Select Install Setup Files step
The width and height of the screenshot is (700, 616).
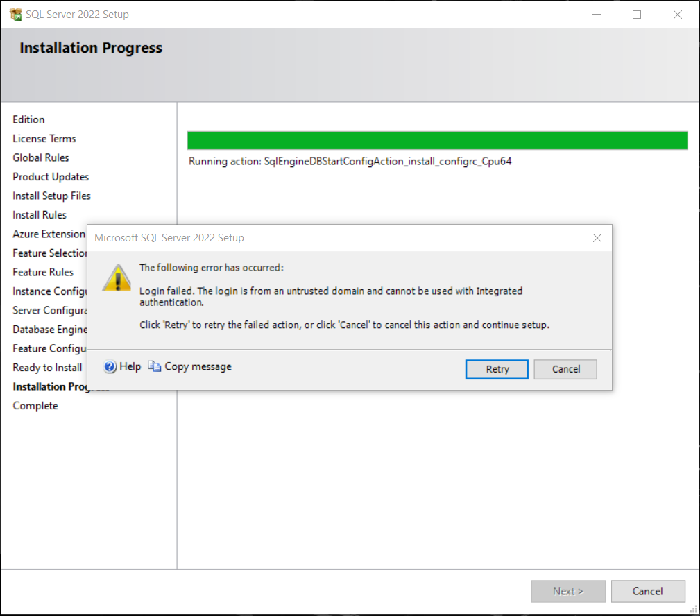pos(51,196)
